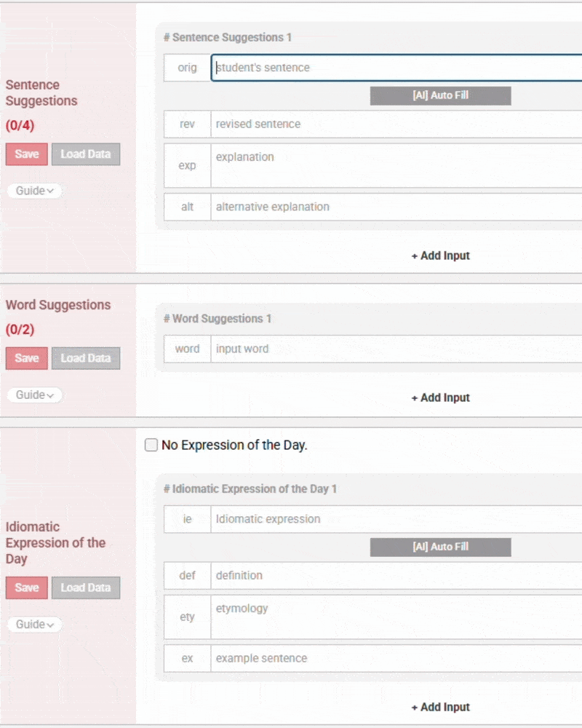The width and height of the screenshot is (582, 728).
Task: Add Input to Word Suggestions
Action: point(440,397)
